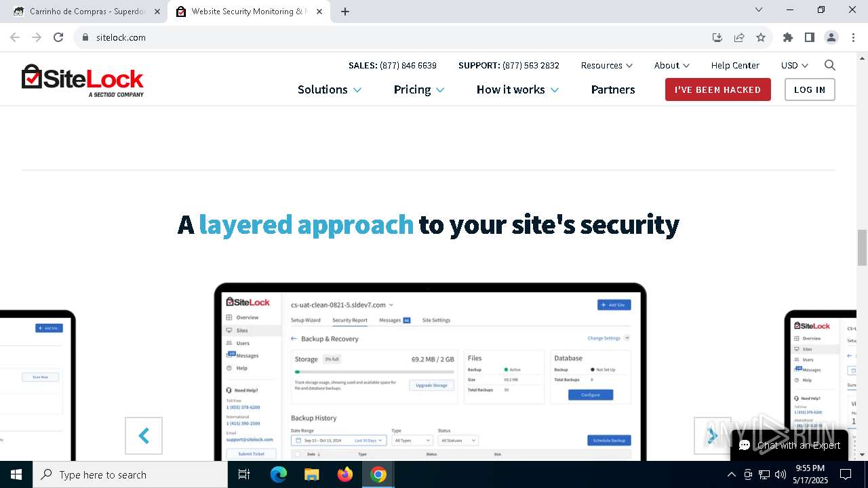Screen dimensions: 868x488
Task: Close the Carrinho de Compras tab
Action: (x=157, y=12)
